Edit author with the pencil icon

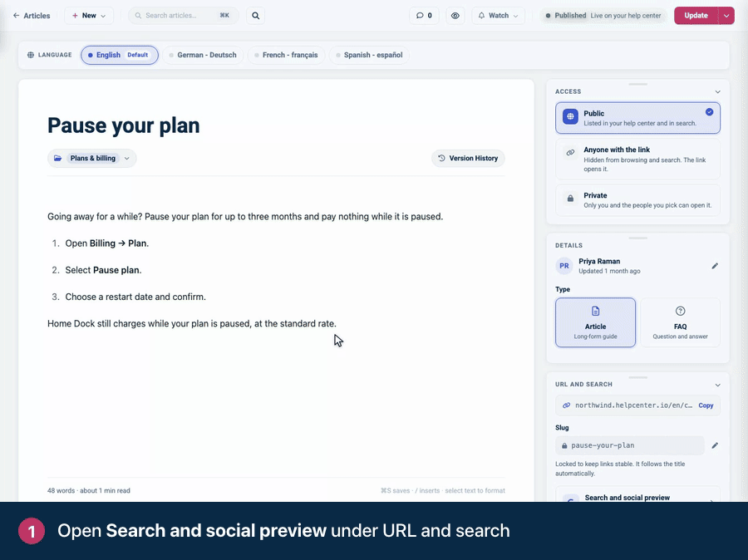pyautogui.click(x=715, y=266)
